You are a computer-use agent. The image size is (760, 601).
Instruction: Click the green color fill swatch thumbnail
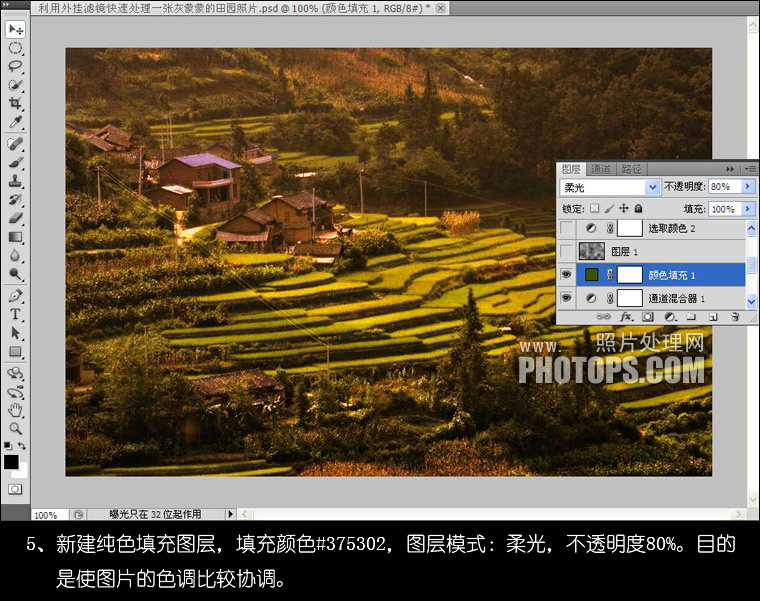(591, 275)
